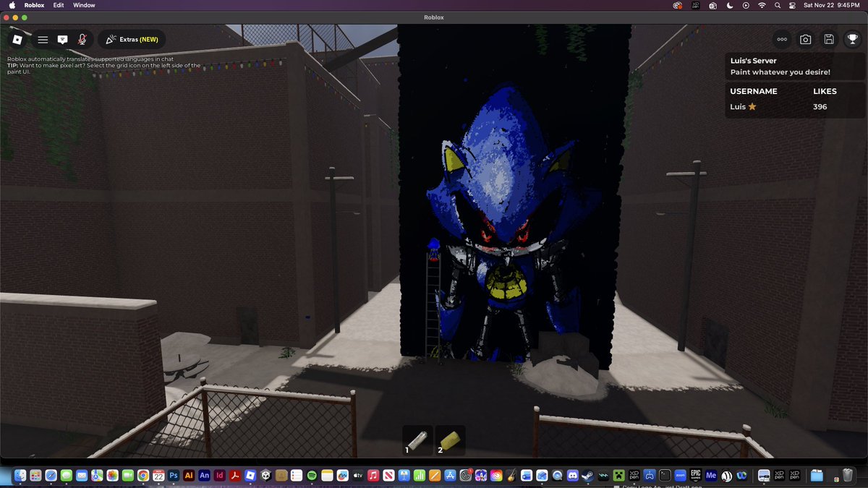This screenshot has width=868, height=488.
Task: Open the Trash in the Dock
Action: click(847, 476)
